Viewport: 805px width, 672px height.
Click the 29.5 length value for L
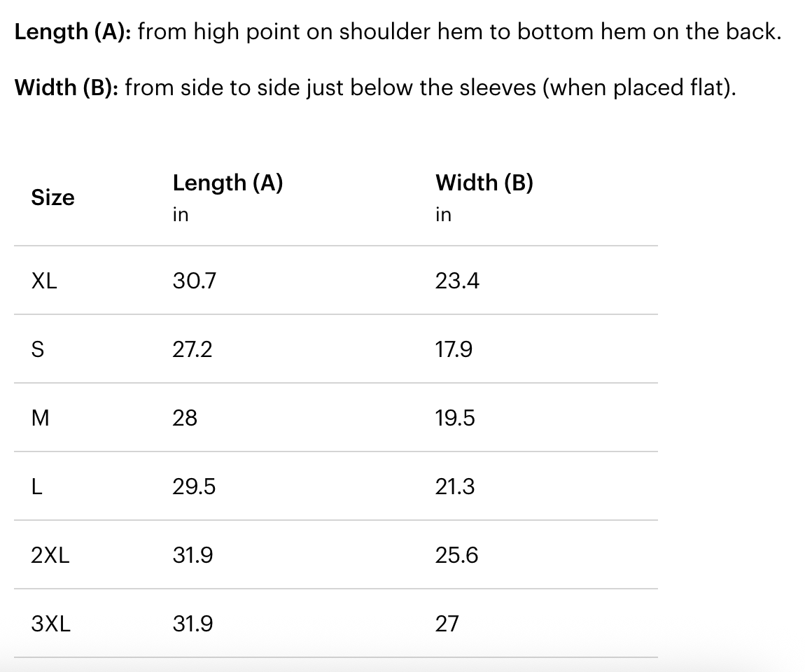[x=194, y=487]
